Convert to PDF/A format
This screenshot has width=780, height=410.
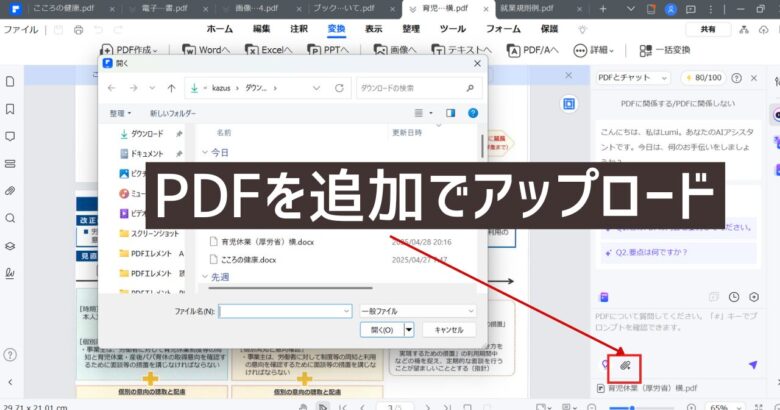pos(532,50)
